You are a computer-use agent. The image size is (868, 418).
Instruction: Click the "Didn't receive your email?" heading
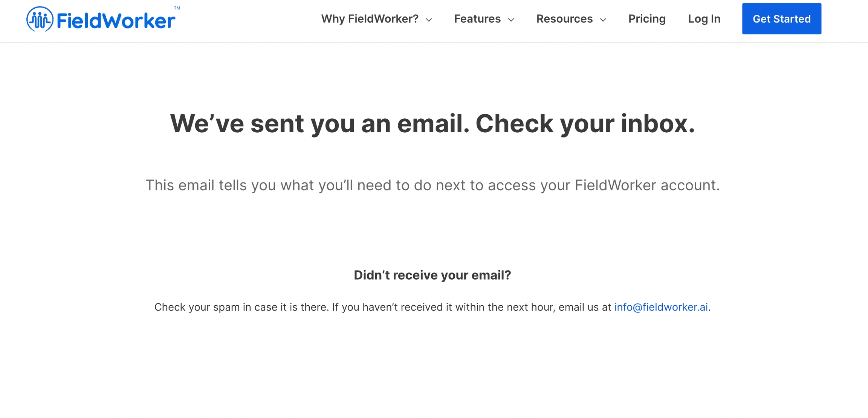432,275
